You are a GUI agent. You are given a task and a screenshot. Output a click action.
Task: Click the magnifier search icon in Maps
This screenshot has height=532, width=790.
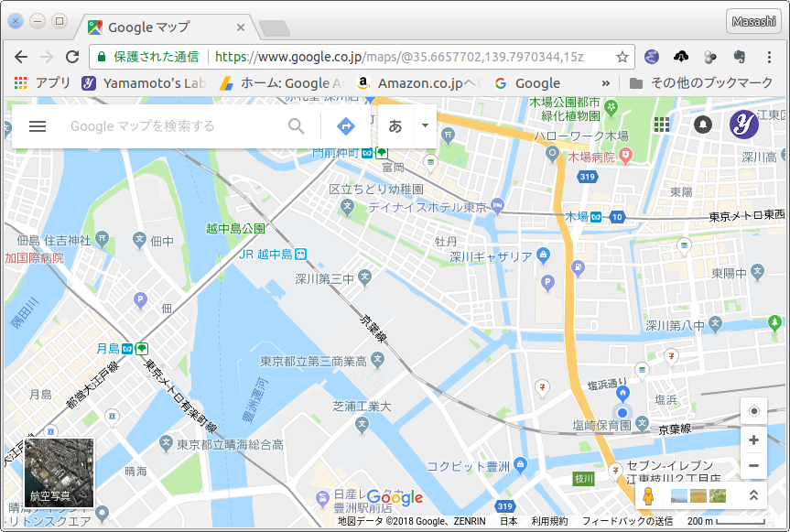(x=297, y=126)
